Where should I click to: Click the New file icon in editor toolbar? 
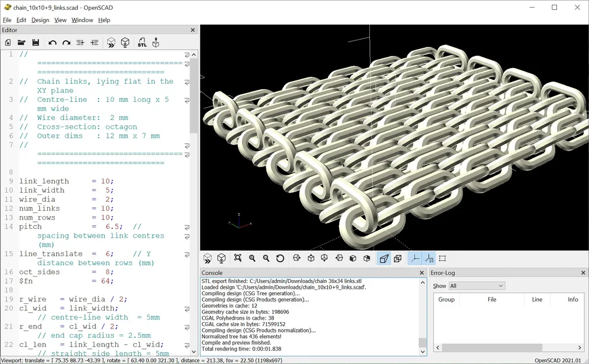[8, 43]
